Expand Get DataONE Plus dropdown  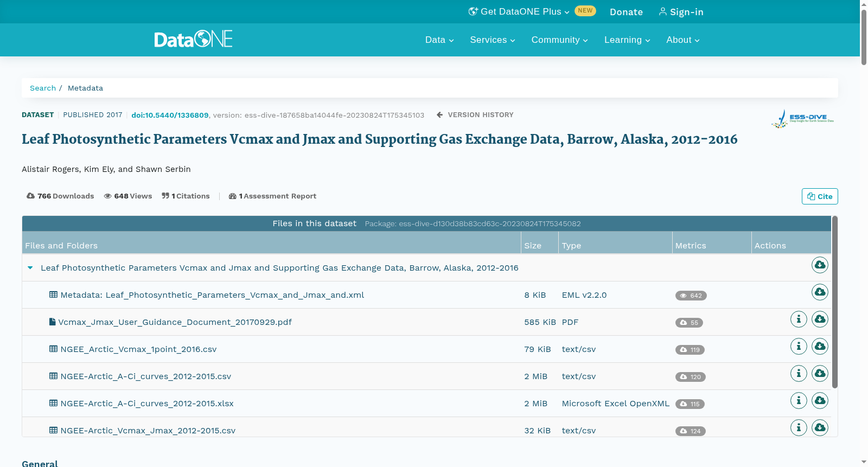519,11
